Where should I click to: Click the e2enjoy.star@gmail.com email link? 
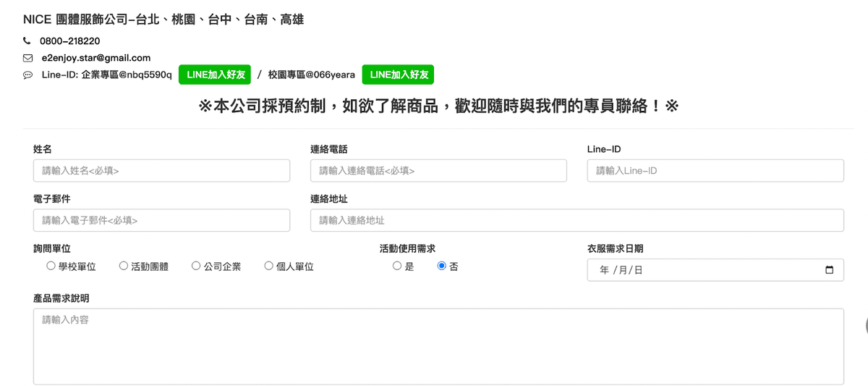click(96, 58)
